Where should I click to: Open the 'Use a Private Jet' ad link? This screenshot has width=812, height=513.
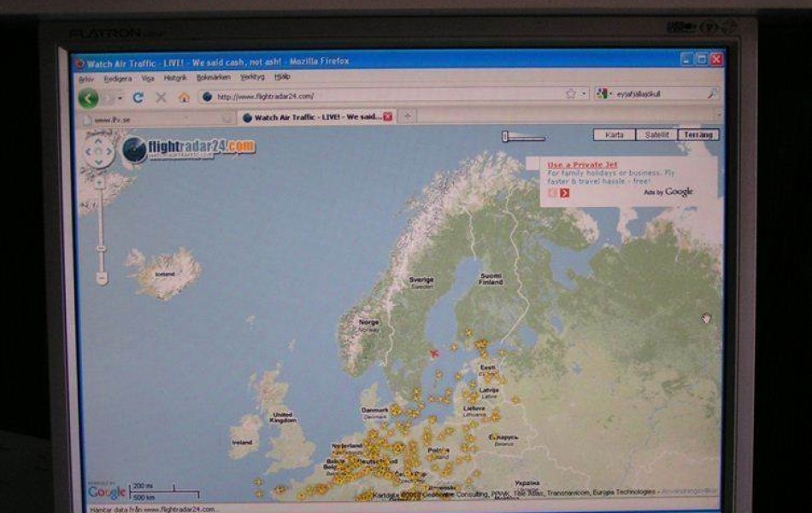pos(581,164)
